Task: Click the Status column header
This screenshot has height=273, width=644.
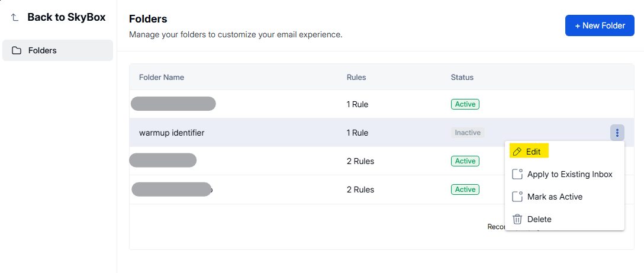Action: 462,77
